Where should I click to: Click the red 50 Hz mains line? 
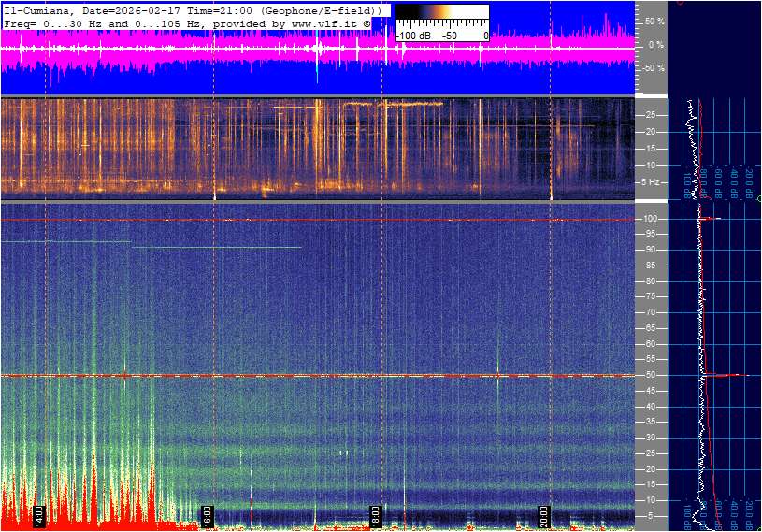tap(280, 376)
